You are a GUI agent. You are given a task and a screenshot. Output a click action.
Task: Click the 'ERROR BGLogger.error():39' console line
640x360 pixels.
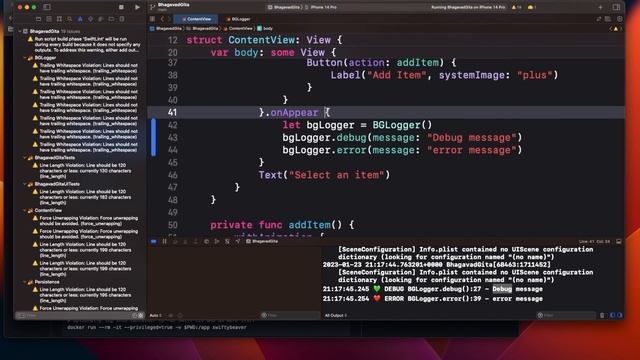tap(433, 299)
